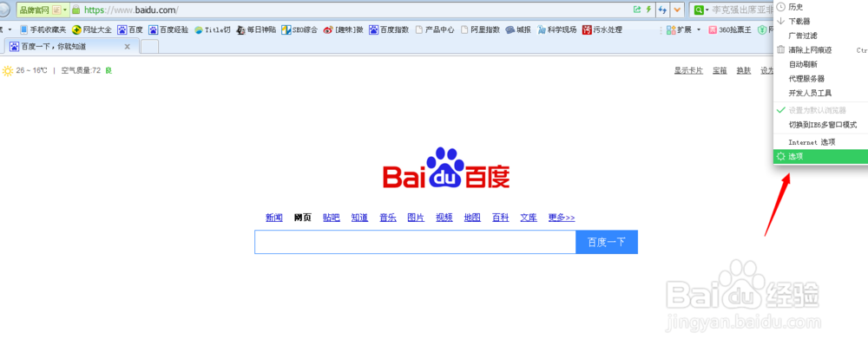Open 污水处理 bookmark
Screen dimensions: 868x352
602,29
